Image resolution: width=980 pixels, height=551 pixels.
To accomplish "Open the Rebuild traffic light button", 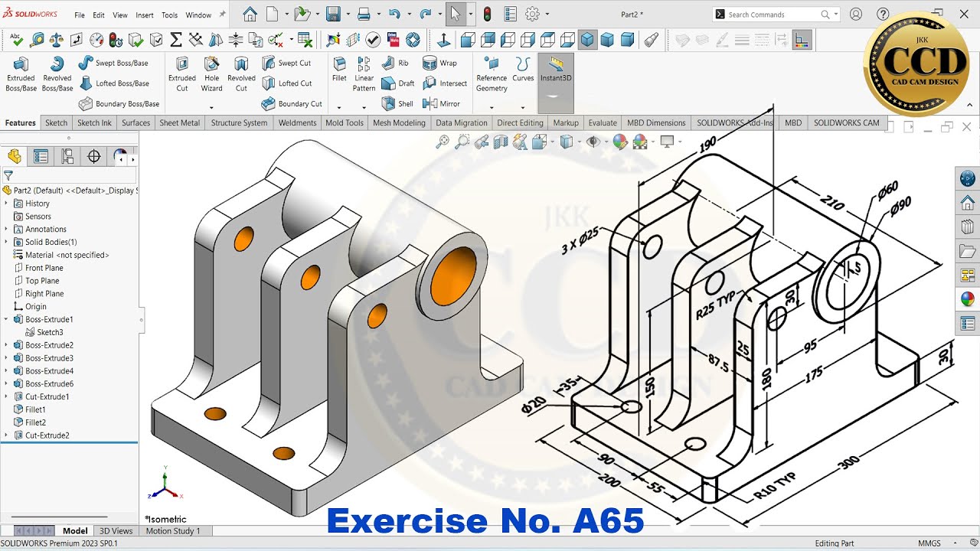I will coord(486,15).
